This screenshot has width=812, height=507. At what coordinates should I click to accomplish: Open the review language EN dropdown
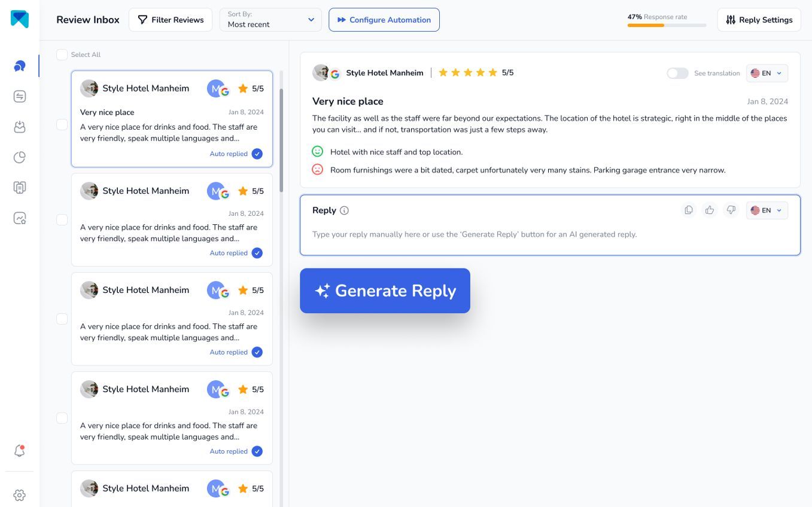pos(767,73)
